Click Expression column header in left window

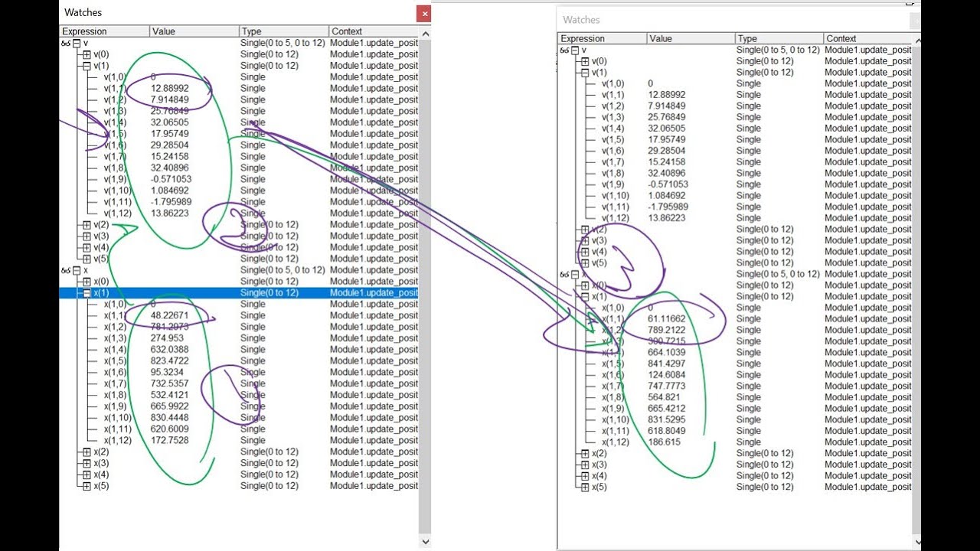coord(105,31)
